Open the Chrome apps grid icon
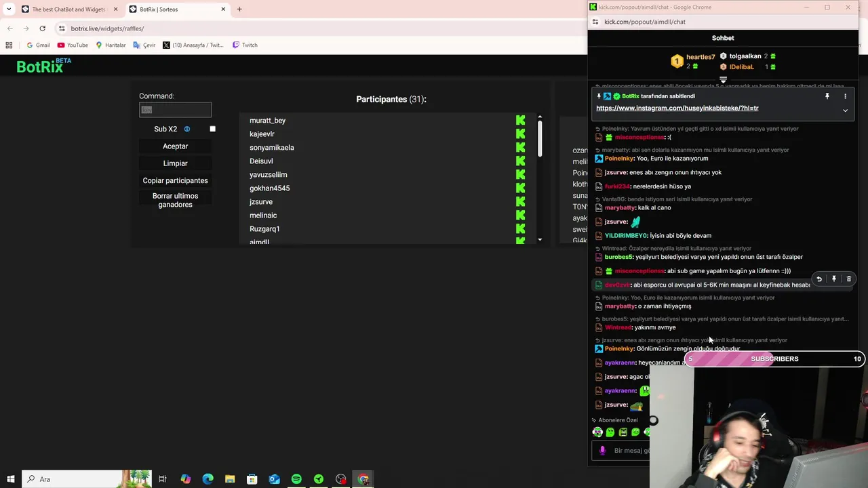Screen dimensions: 868x488 click(9, 45)
